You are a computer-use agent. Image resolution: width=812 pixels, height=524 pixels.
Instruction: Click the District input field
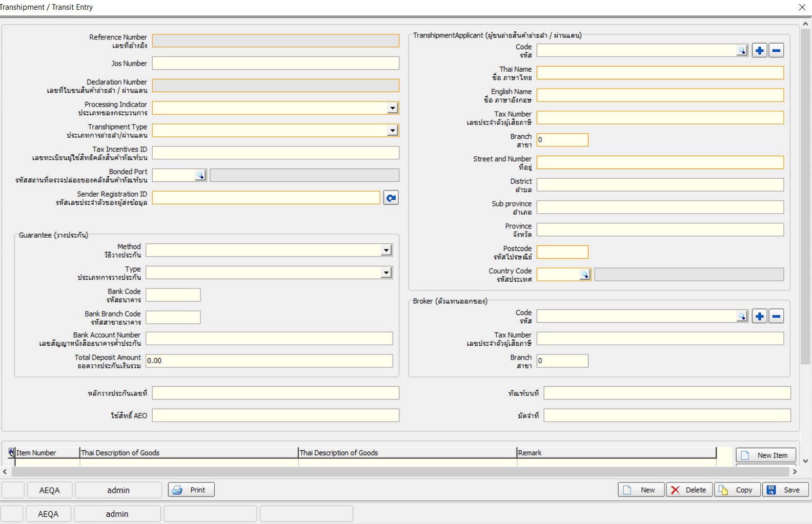point(660,185)
